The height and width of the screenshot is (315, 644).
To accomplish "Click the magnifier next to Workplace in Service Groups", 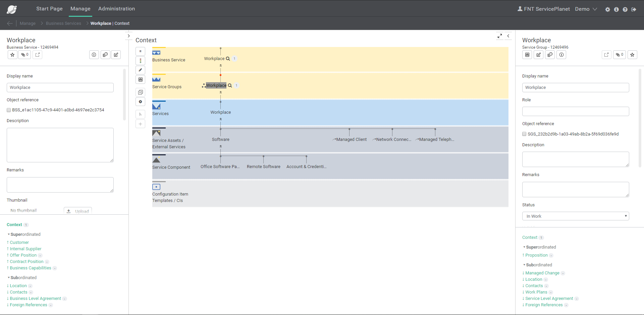I will coord(230,86).
